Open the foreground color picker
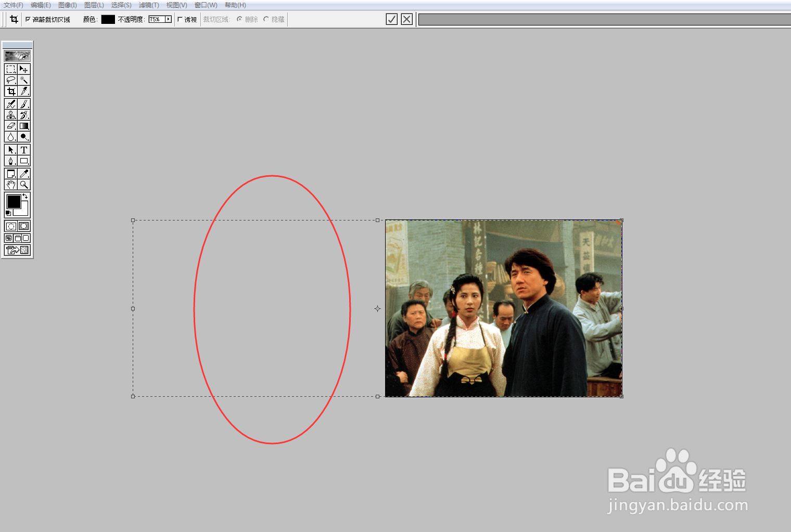Screen dimensions: 791x532 [x=14, y=201]
